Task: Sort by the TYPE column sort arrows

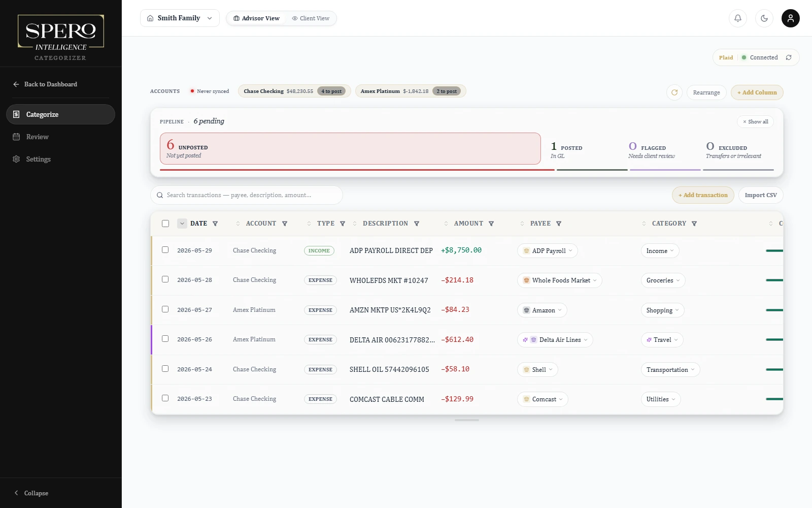Action: (x=309, y=224)
